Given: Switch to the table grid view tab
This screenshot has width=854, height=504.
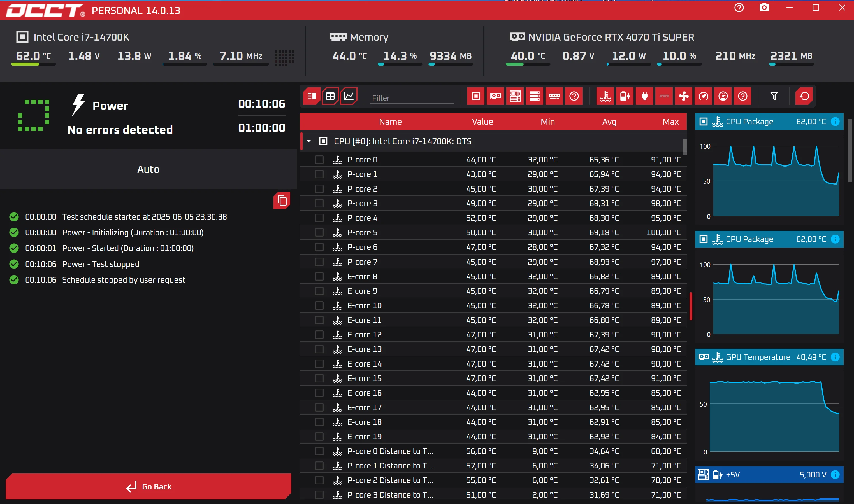Looking at the screenshot, I should click(x=330, y=96).
